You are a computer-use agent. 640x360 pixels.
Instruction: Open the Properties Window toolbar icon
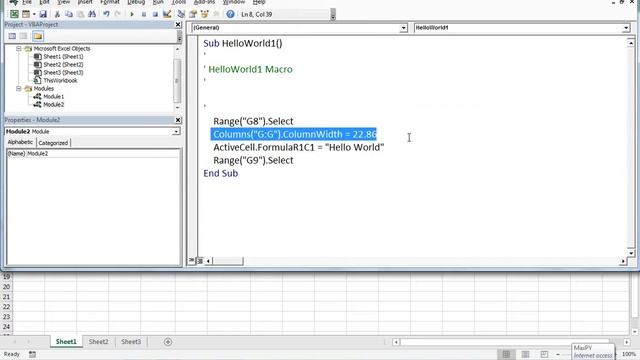click(193, 14)
